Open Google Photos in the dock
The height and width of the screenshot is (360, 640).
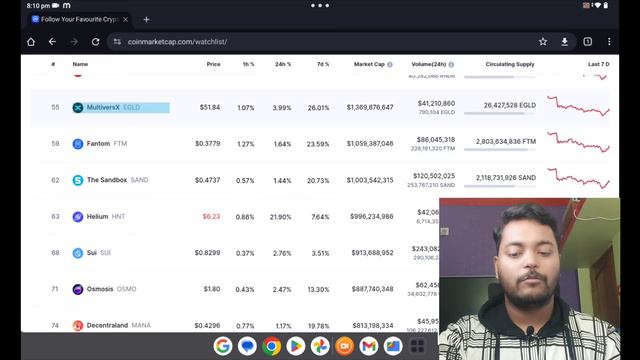(320, 346)
